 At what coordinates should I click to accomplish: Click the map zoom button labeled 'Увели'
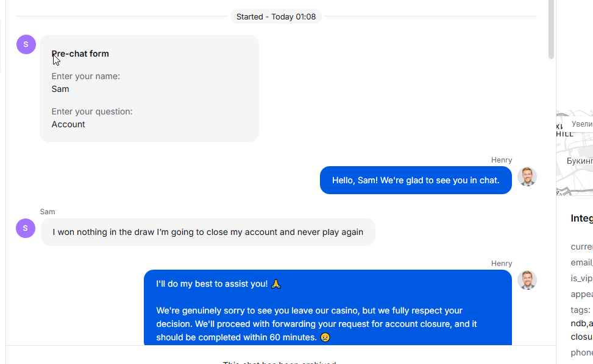(582, 124)
